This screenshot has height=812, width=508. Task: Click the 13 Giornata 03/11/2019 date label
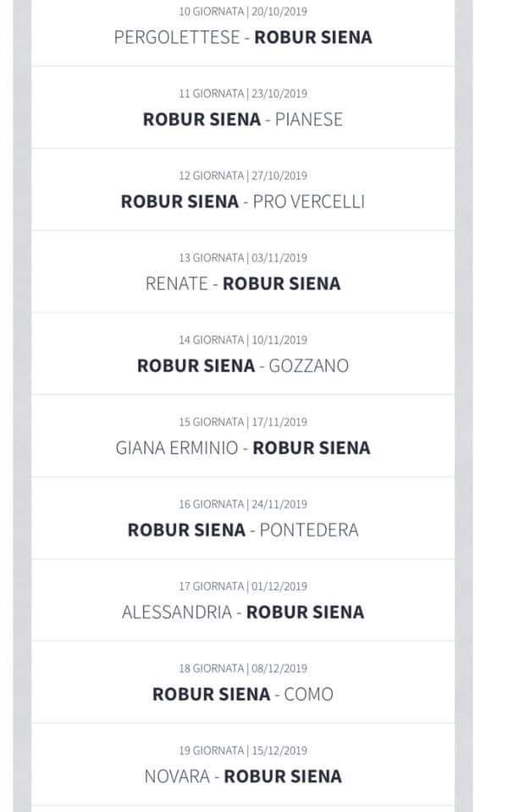pos(243,258)
